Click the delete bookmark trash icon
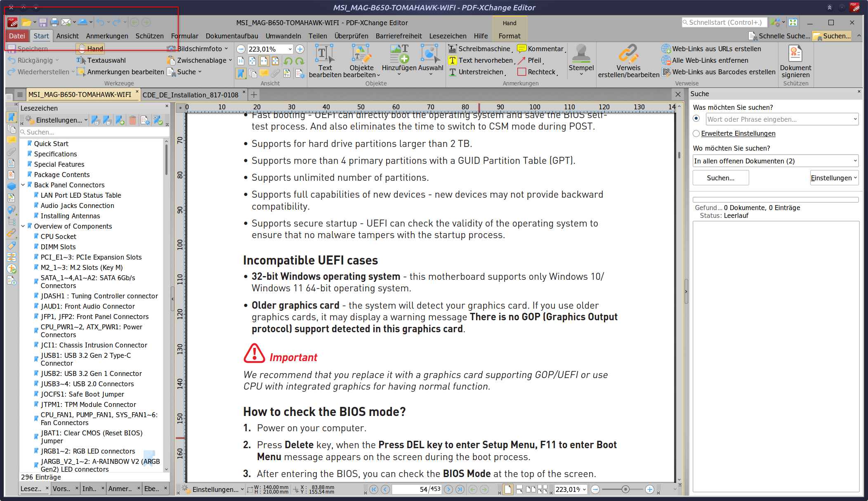This screenshot has height=501, width=868. (132, 120)
